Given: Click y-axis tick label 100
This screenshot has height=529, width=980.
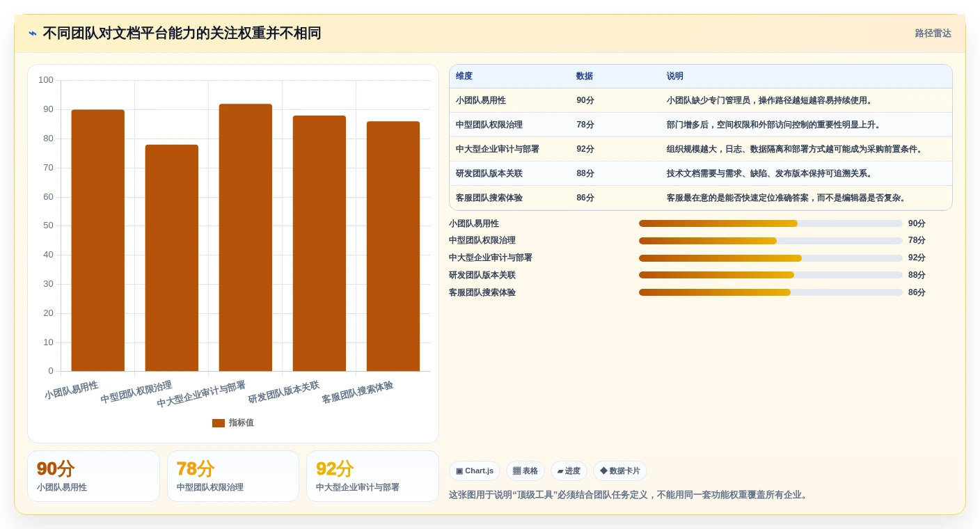Looking at the screenshot, I should [46, 80].
